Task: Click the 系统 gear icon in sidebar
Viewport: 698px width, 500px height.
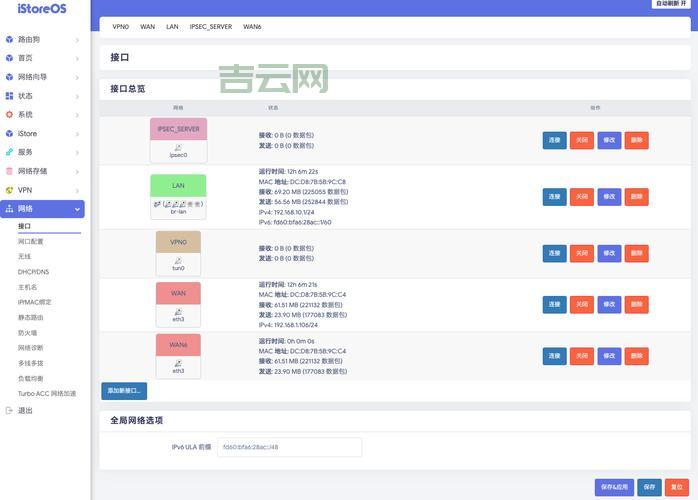Action: click(x=9, y=114)
